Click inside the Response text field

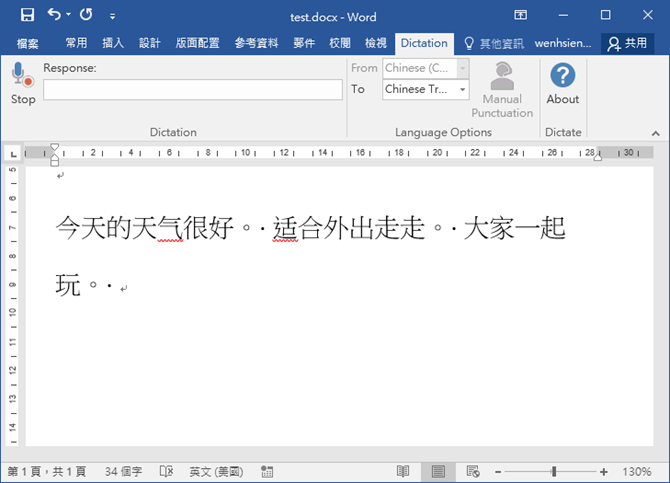[193, 90]
